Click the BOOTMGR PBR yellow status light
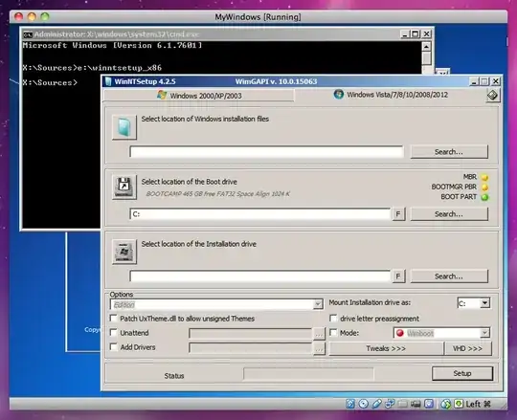This screenshot has height=420, width=517. click(x=484, y=188)
